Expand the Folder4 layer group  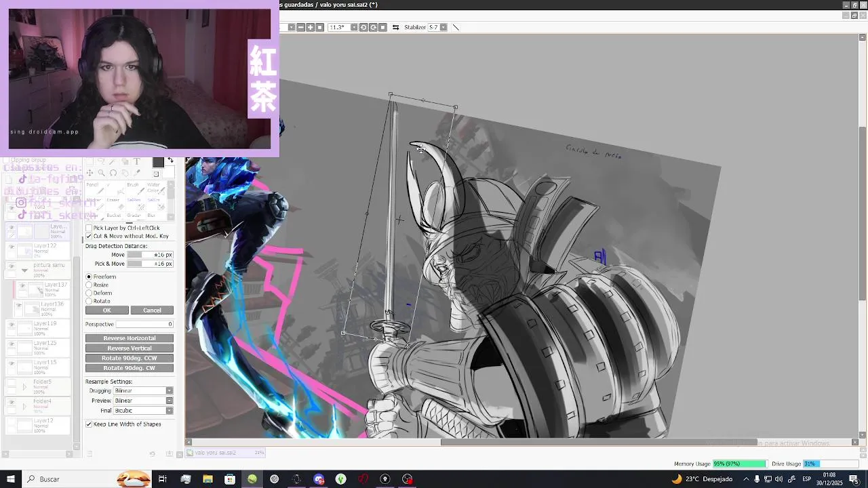24,407
